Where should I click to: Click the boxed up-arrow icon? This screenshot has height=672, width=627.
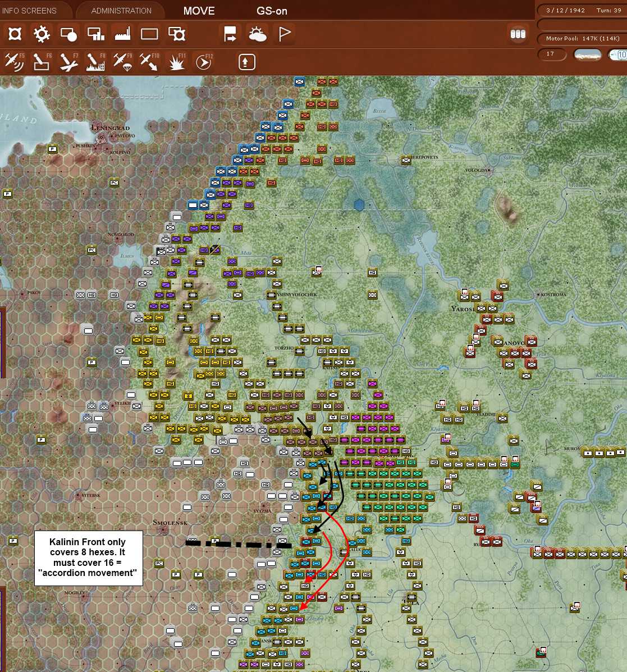tap(246, 62)
